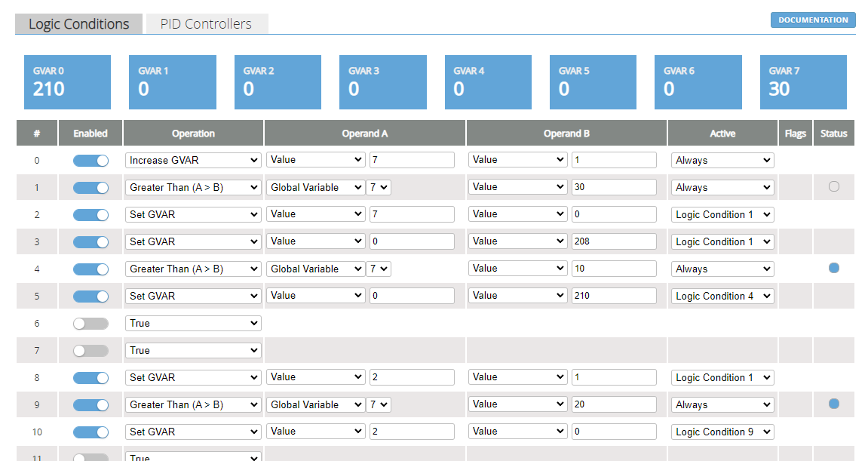Image resolution: width=868 pixels, height=461 pixels.
Task: Turn on the toggle for condition 11
Action: 90,456
